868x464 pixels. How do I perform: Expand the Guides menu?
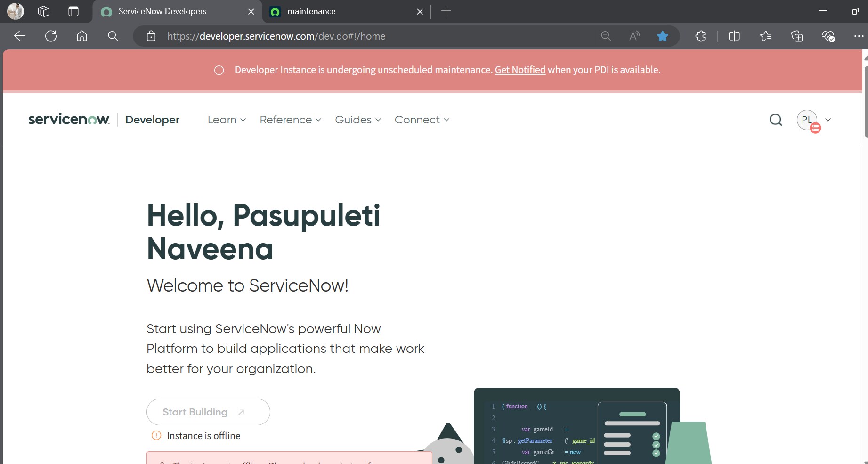coord(358,120)
